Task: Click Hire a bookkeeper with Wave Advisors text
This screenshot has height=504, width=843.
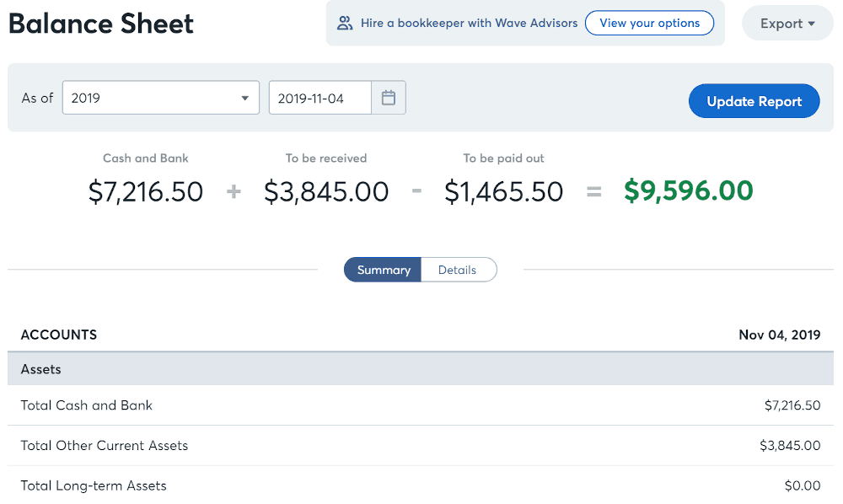Action: [x=469, y=23]
